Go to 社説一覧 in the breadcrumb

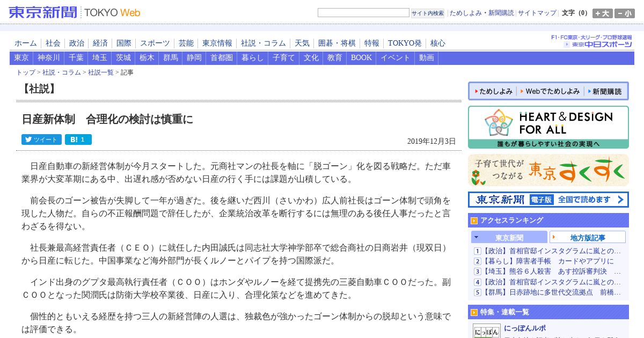(101, 72)
